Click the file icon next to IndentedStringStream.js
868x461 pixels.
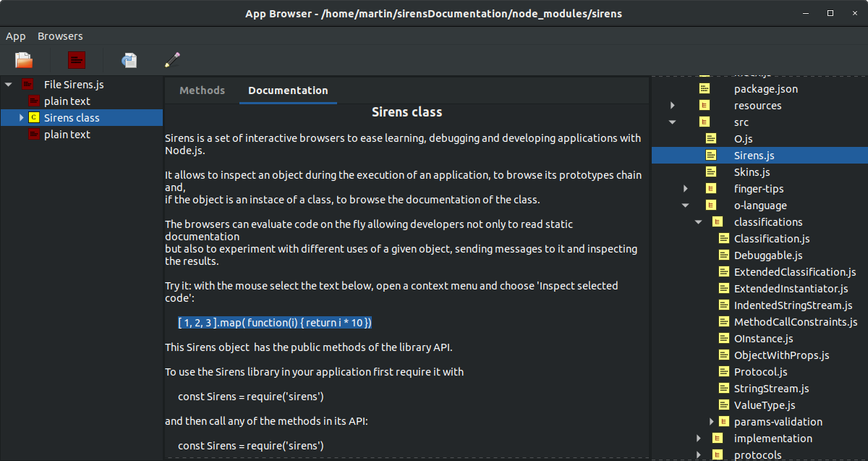pos(724,305)
